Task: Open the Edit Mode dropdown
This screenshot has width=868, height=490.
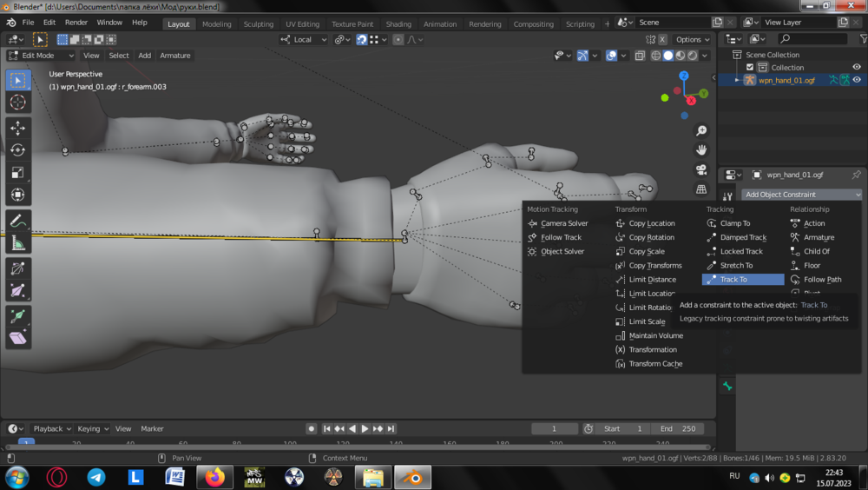Action: tap(42, 56)
